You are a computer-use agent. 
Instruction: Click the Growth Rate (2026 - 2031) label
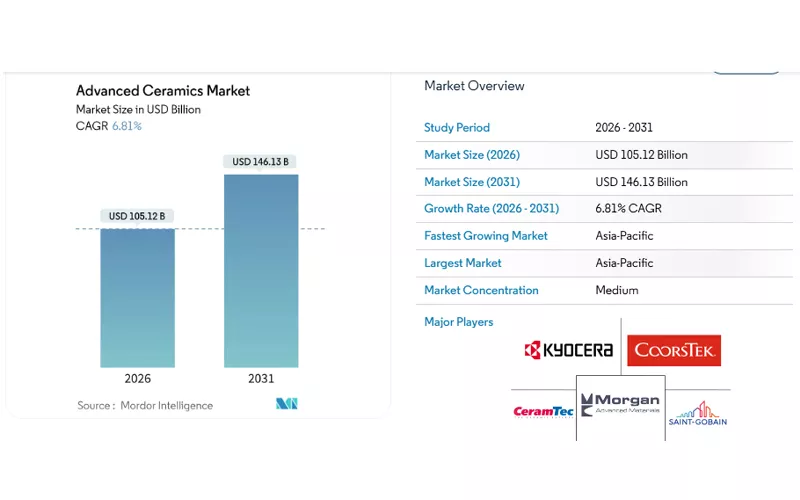[x=491, y=209]
